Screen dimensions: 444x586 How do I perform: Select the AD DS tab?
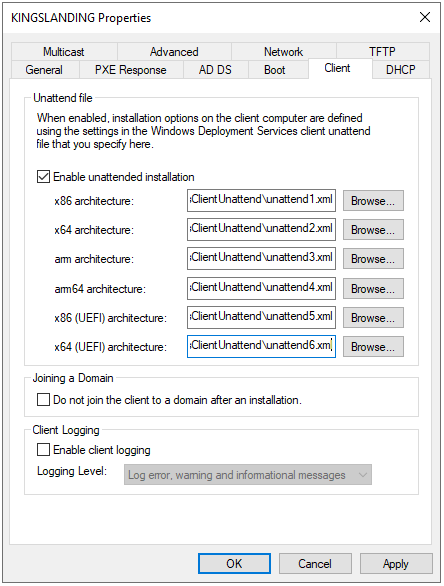tap(215, 70)
